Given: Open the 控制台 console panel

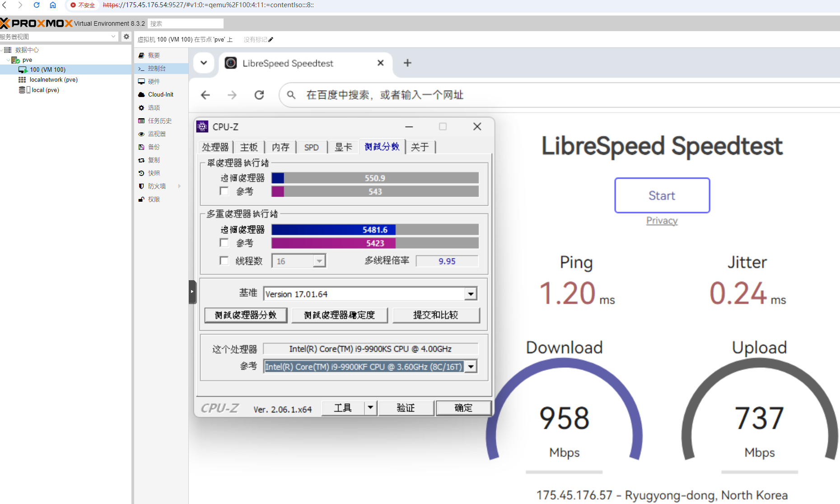Looking at the screenshot, I should pos(161,69).
